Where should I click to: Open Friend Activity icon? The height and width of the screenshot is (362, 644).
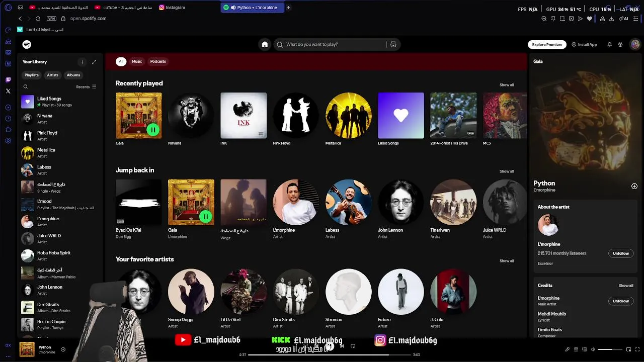click(x=620, y=44)
